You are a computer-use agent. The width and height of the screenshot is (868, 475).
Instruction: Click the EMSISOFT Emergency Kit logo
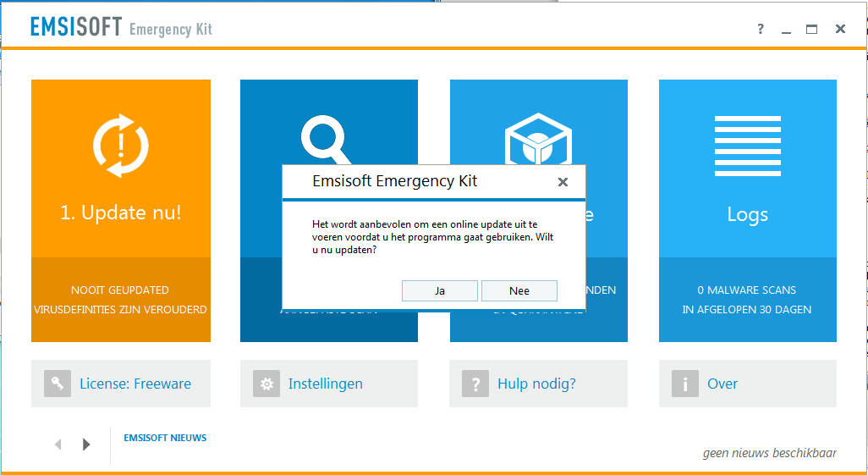click(x=121, y=27)
